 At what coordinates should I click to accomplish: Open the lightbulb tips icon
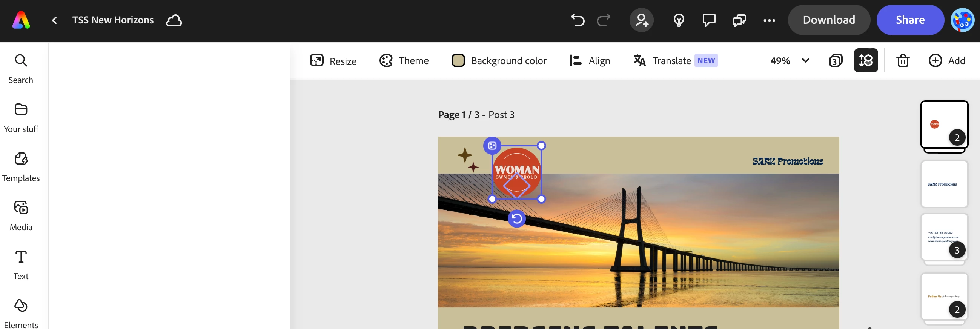pyautogui.click(x=679, y=20)
